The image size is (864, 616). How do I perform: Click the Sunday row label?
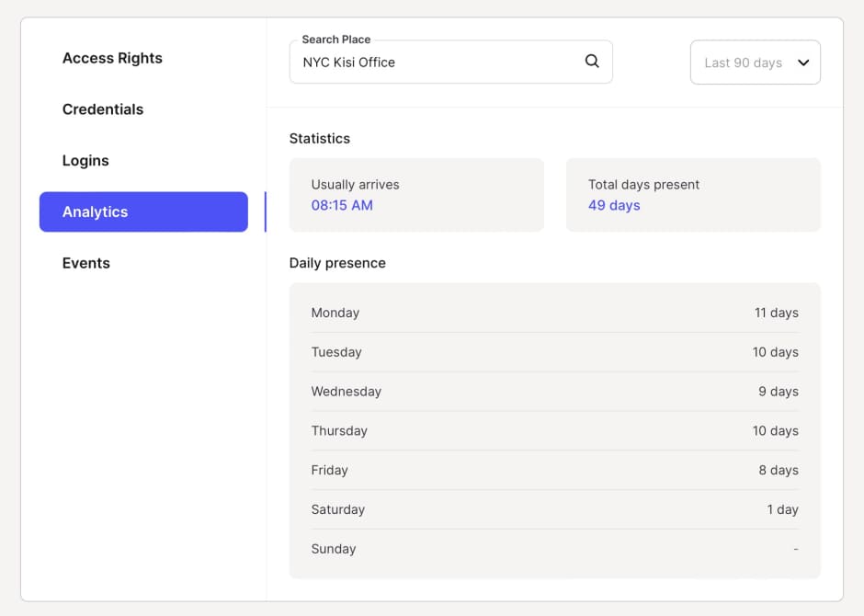pyautogui.click(x=334, y=549)
